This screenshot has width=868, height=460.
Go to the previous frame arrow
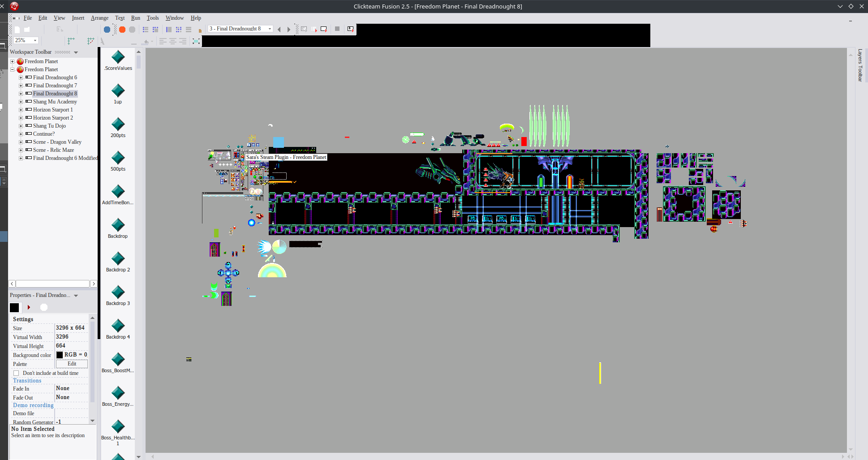point(279,30)
